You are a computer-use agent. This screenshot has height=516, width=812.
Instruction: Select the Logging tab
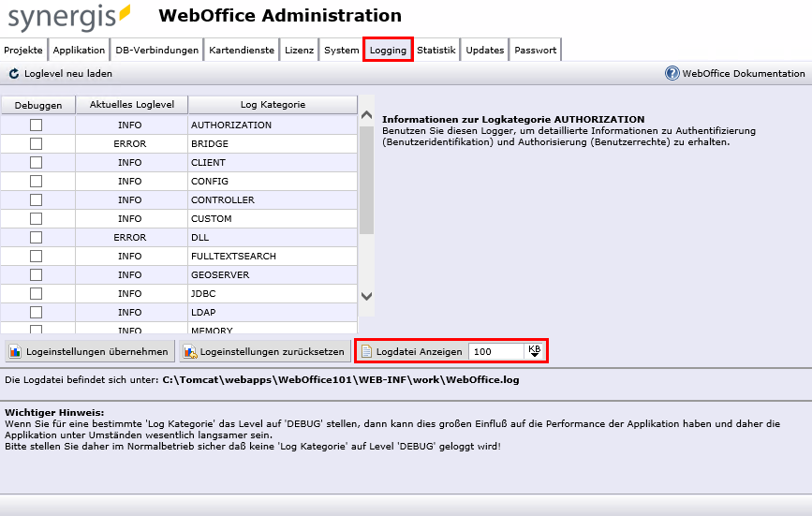[x=388, y=51]
